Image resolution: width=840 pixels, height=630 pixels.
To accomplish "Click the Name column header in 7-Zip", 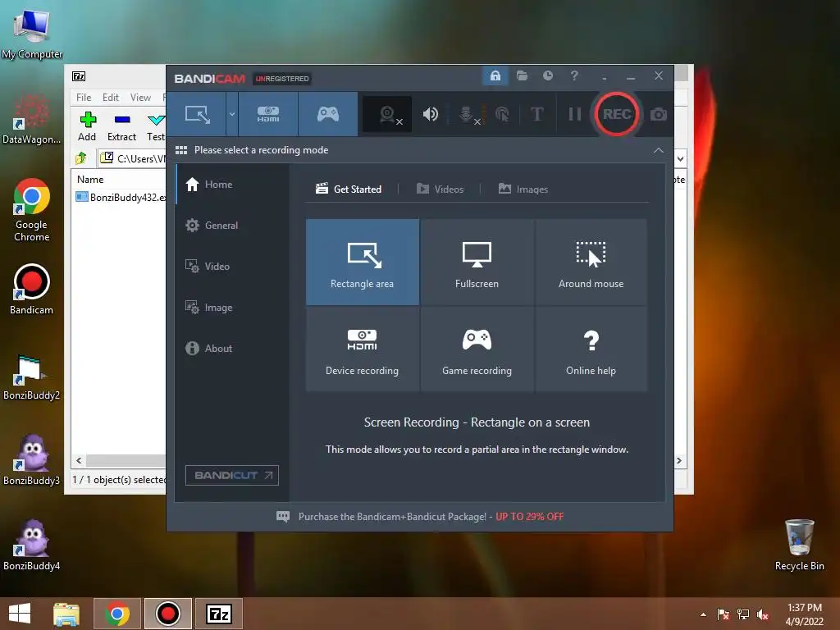I will (90, 180).
